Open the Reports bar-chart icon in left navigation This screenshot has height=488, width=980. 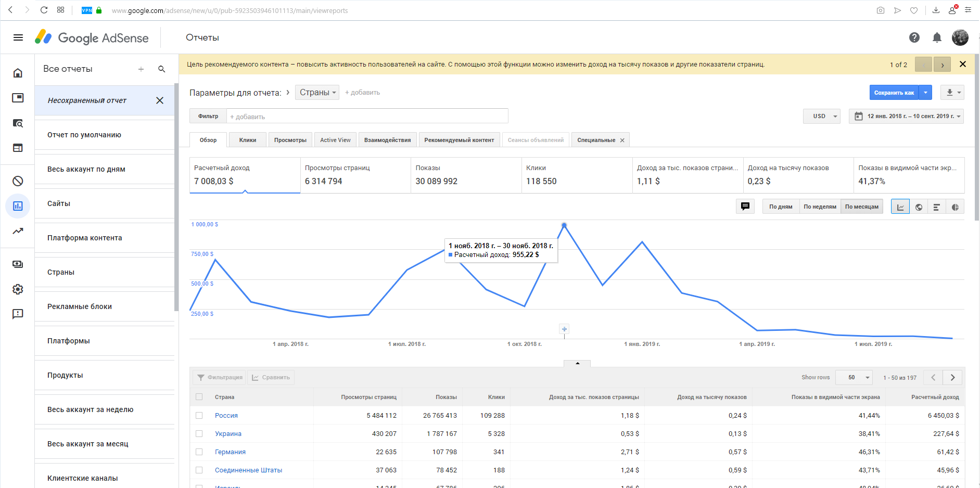[x=18, y=206]
